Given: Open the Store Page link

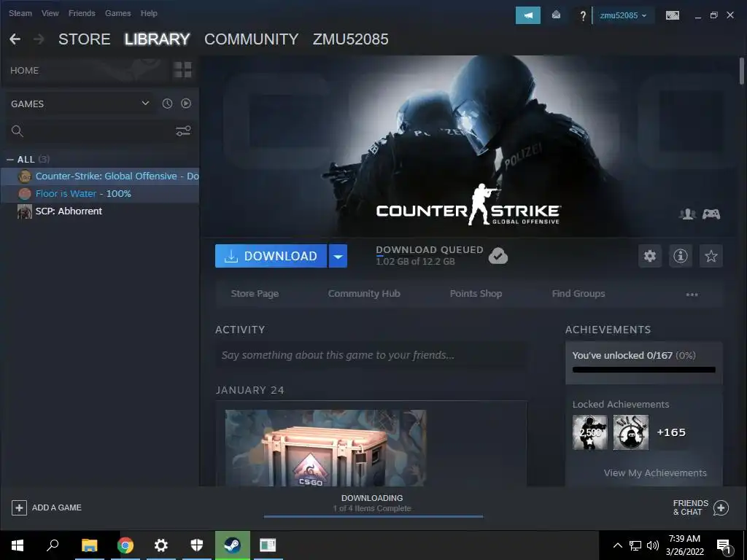Looking at the screenshot, I should click(255, 294).
